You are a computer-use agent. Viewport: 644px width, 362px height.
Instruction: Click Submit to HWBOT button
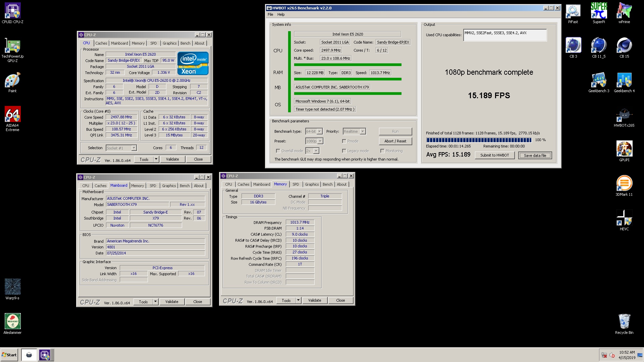(494, 155)
